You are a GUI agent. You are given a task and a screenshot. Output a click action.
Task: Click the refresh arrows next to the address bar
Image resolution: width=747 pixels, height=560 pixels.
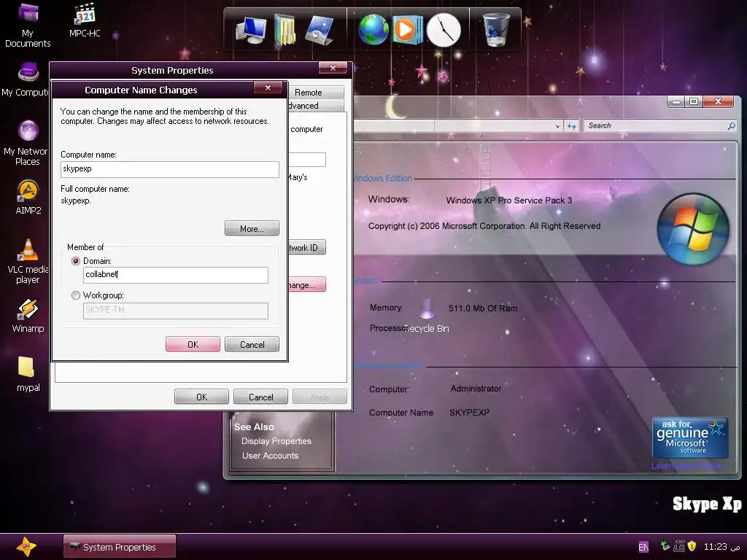coord(571,125)
